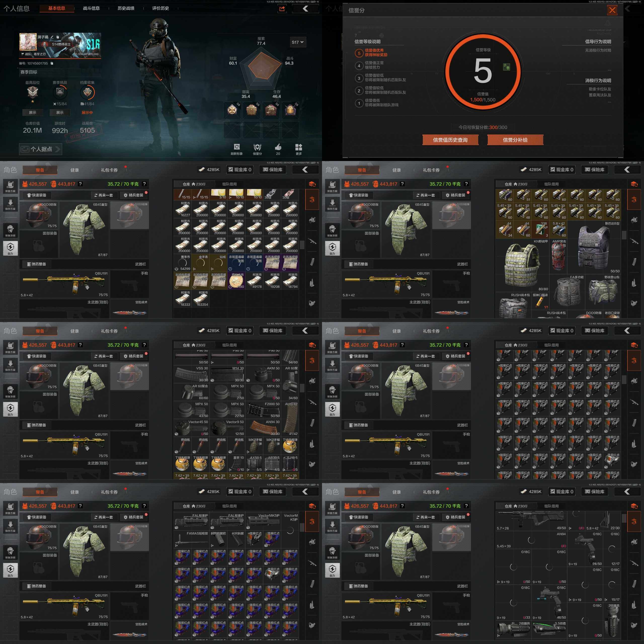Image resolution: width=644 pixels, height=644 pixels.
Task: Click the 个人据点 button
Action: [40, 149]
